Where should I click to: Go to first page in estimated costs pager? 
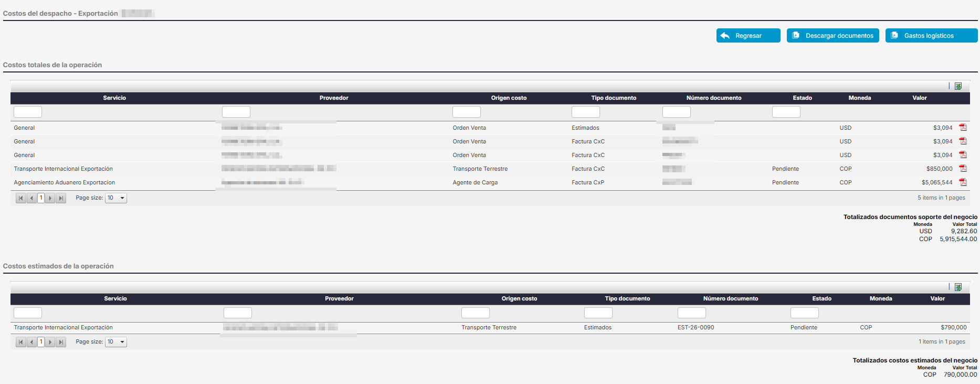click(21, 342)
